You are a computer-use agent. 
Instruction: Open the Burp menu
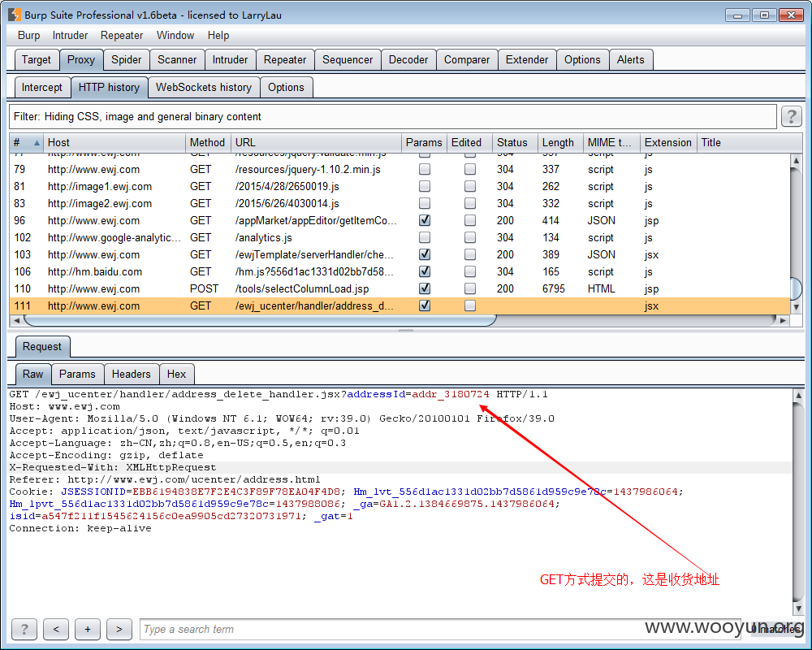tap(28, 35)
